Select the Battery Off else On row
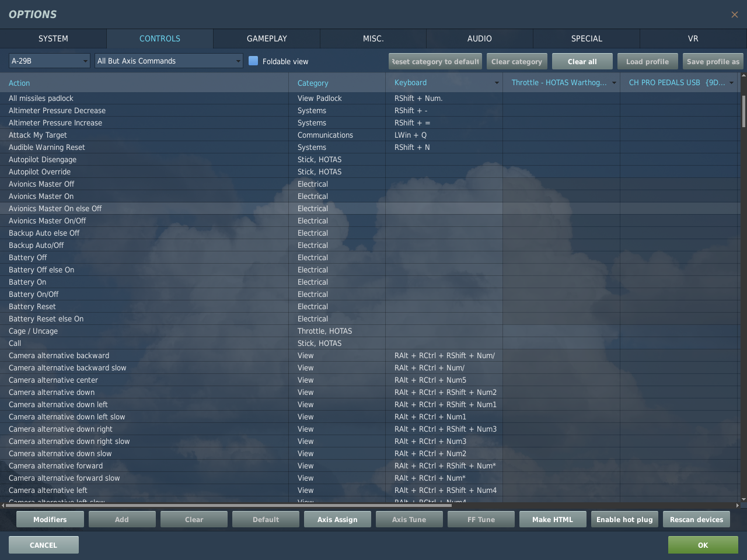747x560 pixels. click(370, 269)
